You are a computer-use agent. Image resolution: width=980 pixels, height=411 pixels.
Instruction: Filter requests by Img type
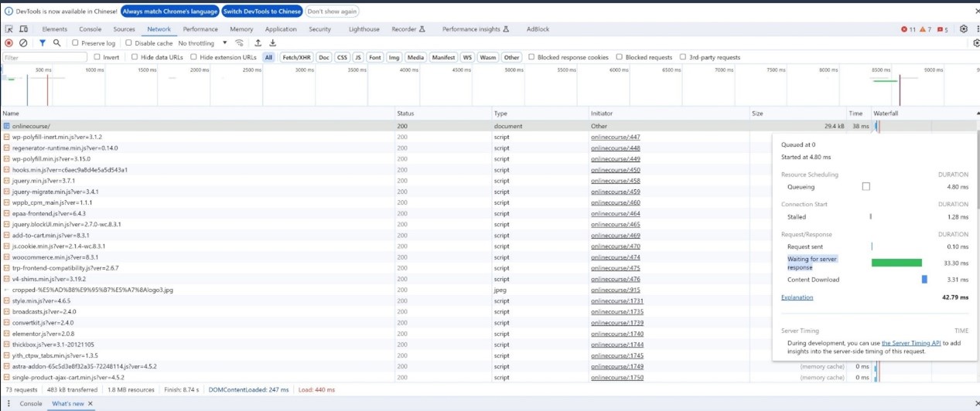tap(394, 57)
